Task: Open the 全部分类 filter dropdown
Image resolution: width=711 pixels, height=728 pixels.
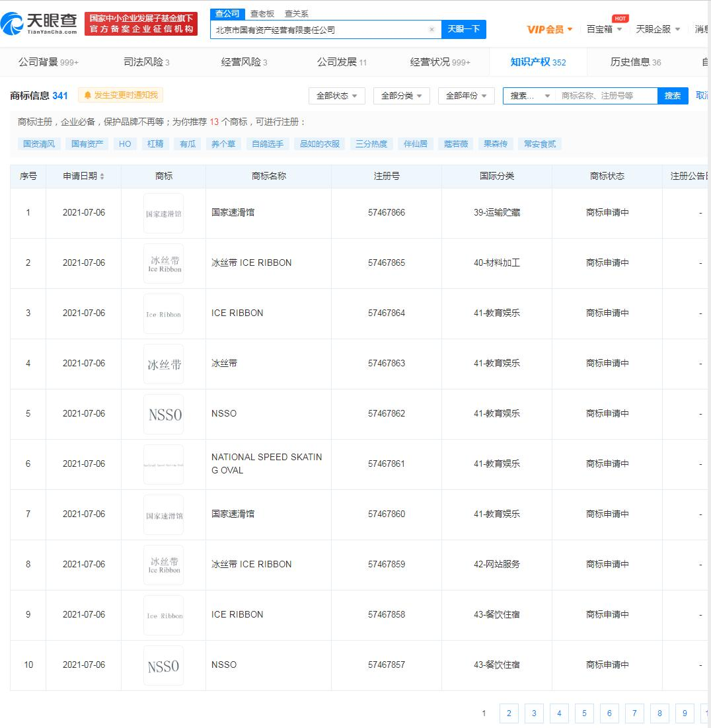Action: [x=401, y=96]
